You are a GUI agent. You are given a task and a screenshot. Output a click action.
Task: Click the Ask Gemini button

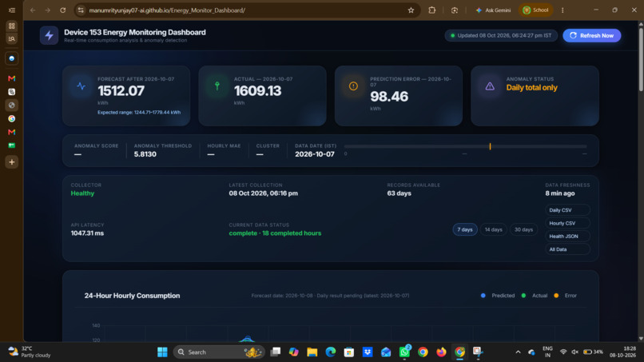click(493, 10)
